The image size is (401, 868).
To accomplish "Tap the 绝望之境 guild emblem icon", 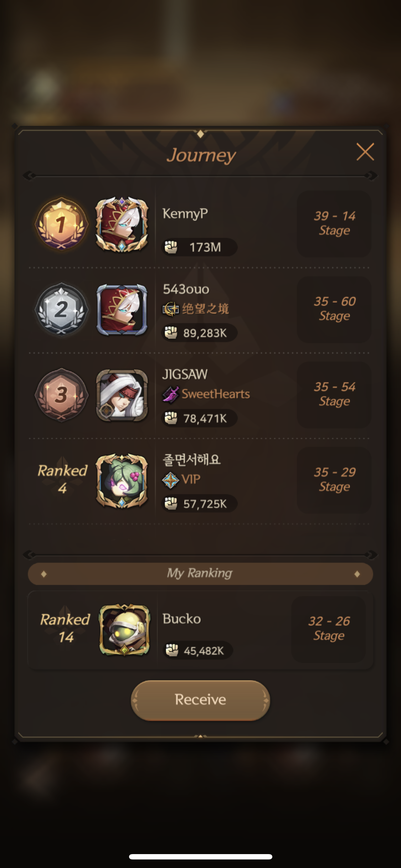I will point(171,309).
